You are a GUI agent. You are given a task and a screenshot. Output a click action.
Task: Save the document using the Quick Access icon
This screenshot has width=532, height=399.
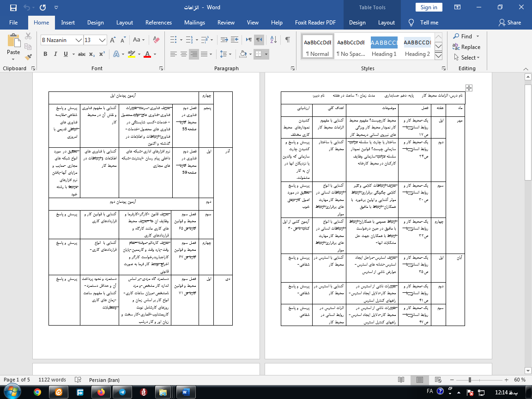pyautogui.click(x=13, y=7)
